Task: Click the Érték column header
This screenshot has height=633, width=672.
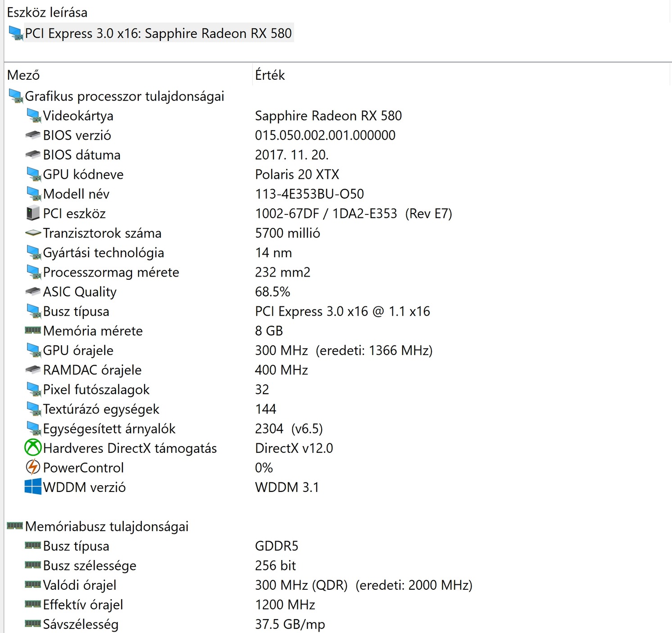Action: (270, 75)
